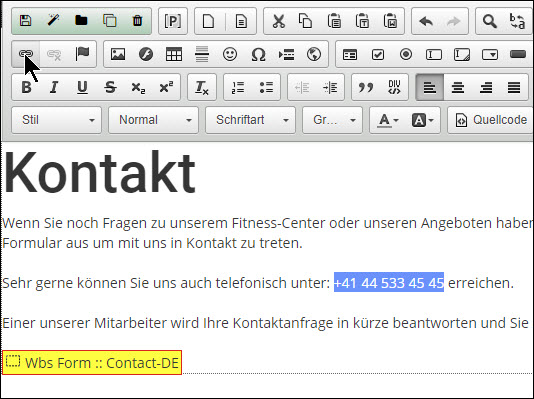Switch to Quellcode source view
534x399 pixels.
coord(491,120)
